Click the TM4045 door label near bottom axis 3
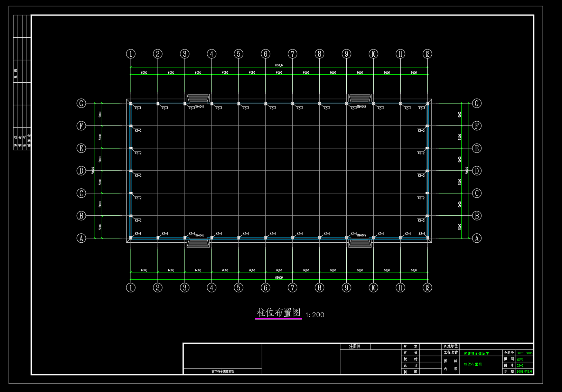Viewport: 562px width, 392px height. coord(199,235)
